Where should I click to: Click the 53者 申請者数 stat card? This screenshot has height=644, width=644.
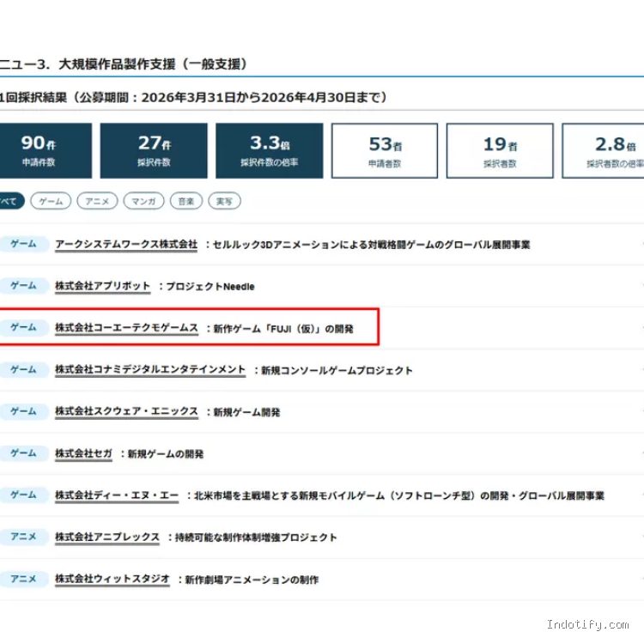pyautogui.click(x=385, y=151)
